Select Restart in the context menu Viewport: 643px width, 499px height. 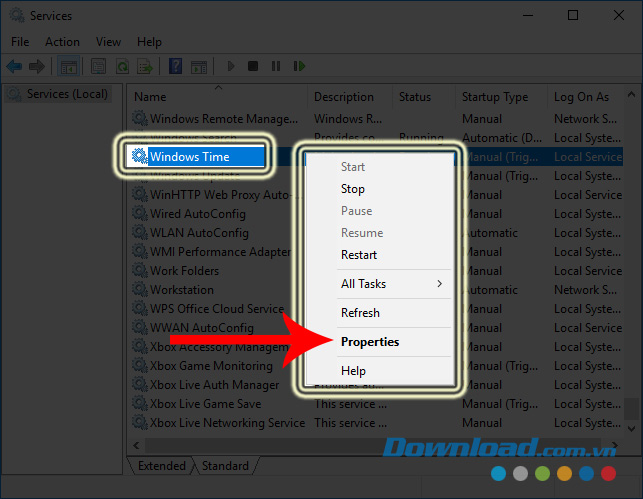[x=359, y=255]
